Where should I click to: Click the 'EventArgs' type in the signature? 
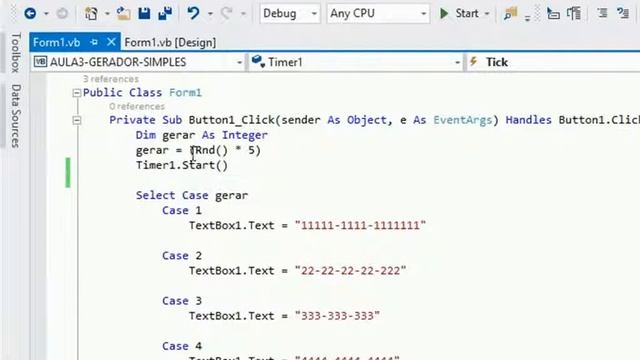tap(463, 120)
